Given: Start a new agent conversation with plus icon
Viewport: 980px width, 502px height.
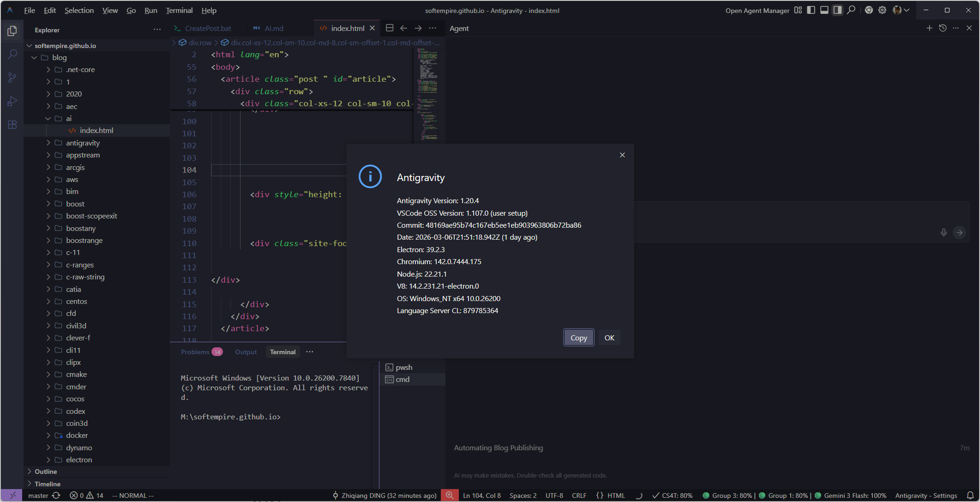Looking at the screenshot, I should [929, 28].
